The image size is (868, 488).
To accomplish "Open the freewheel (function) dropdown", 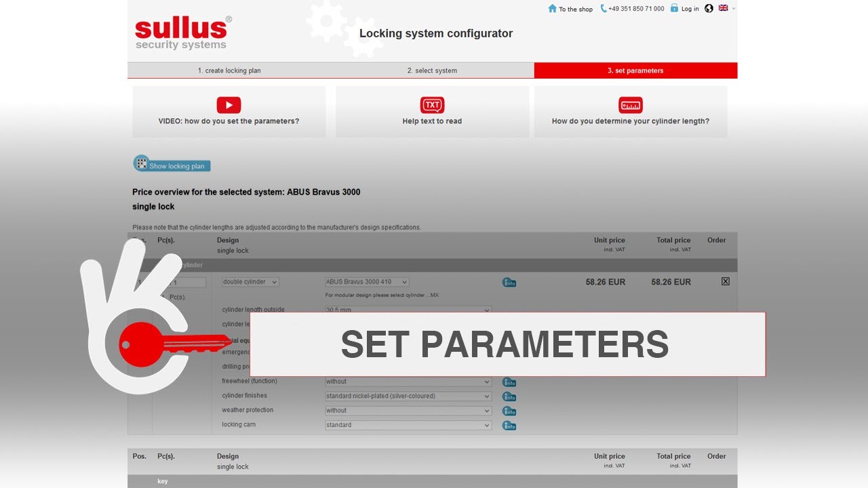I will coord(408,382).
